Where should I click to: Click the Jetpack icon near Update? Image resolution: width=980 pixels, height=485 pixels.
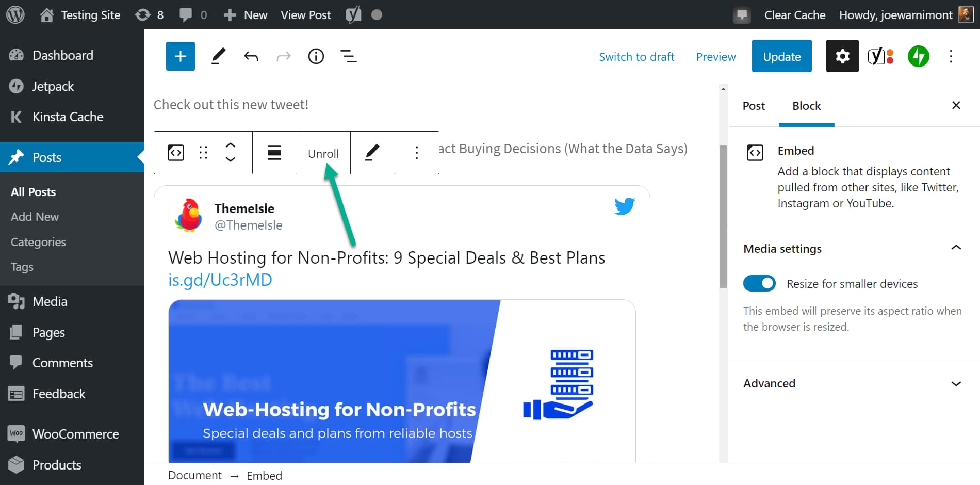point(919,56)
